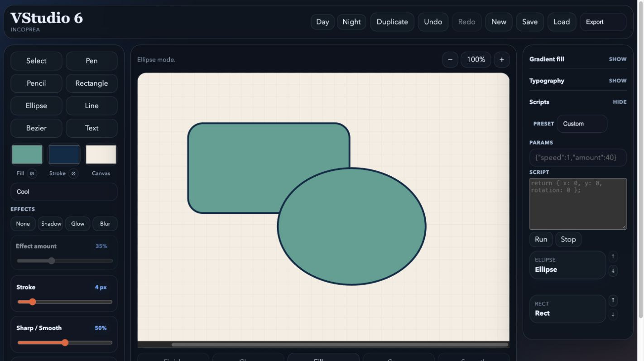Run the script

coord(541,240)
